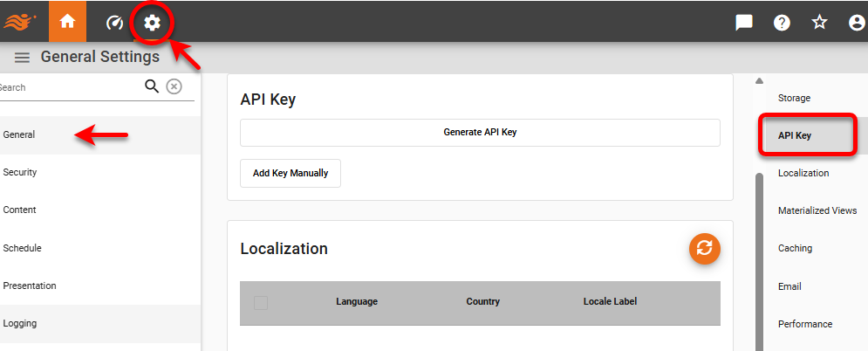Image resolution: width=868 pixels, height=351 pixels.
Task: Click the Home icon in top bar
Action: (x=67, y=22)
